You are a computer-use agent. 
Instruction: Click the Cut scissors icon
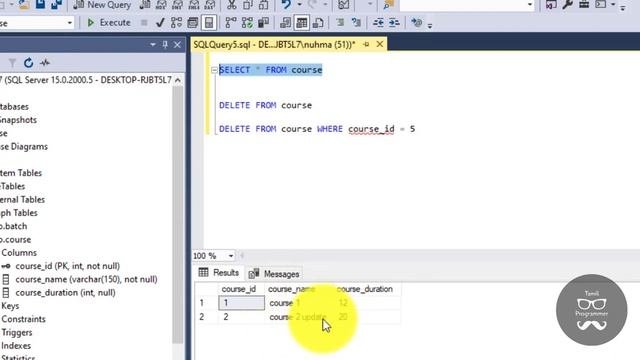click(x=232, y=5)
